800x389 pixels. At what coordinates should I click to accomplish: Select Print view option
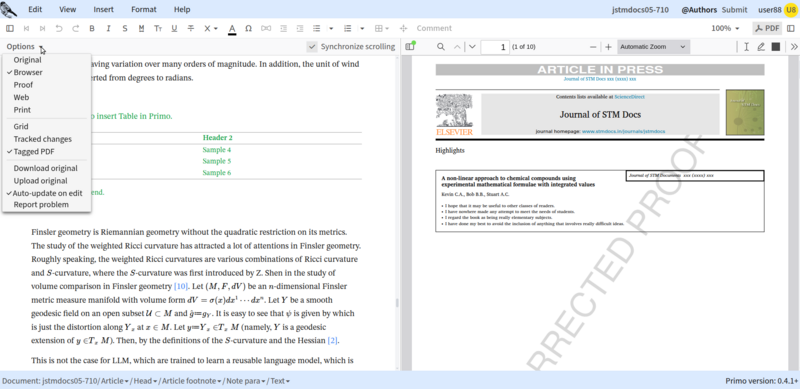point(22,110)
